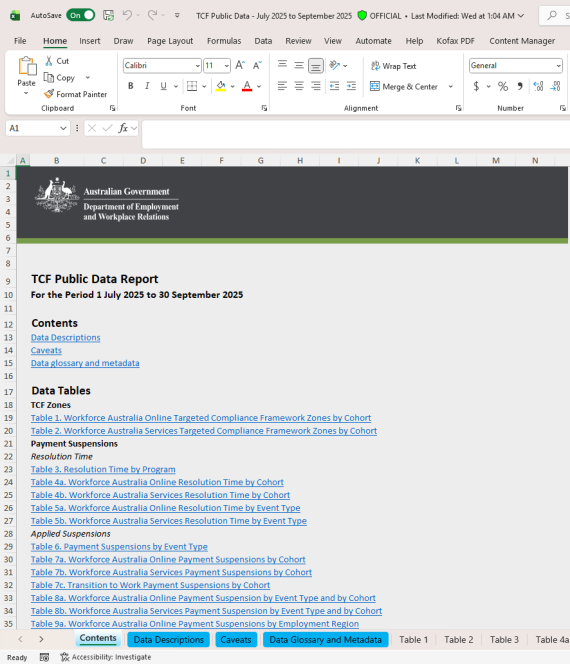This screenshot has height=664, width=570.
Task: Open the Table 1 sheet tab
Action: click(413, 639)
